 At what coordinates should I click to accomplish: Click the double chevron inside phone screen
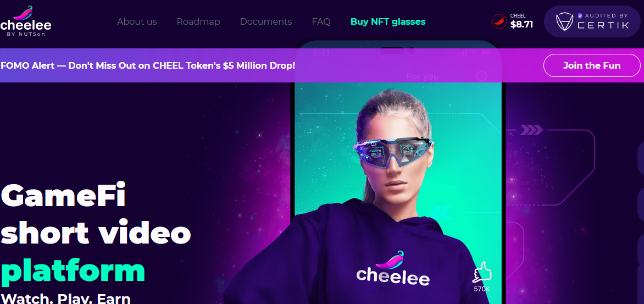(x=440, y=212)
